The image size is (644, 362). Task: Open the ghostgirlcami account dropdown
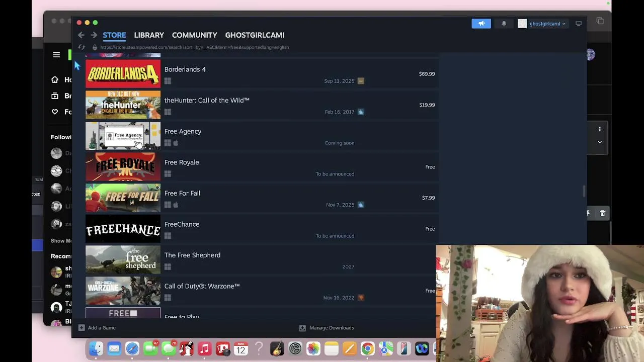click(547, 24)
